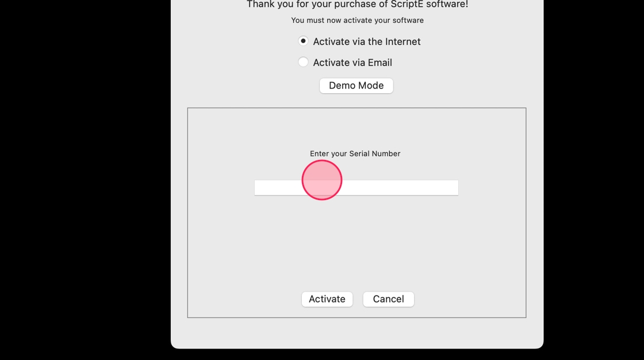Click the filled radio dot beside Internet option
The width and height of the screenshot is (644, 360).
(x=303, y=41)
